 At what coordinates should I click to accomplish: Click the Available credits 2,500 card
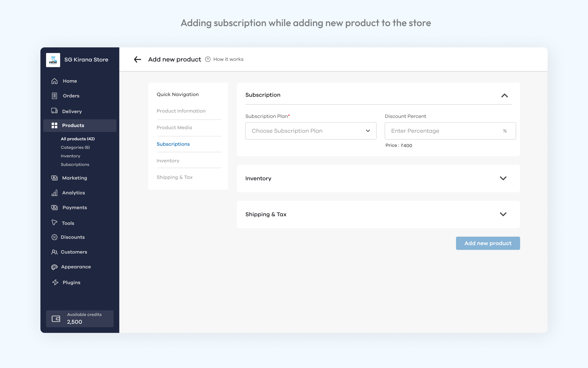coord(80,319)
